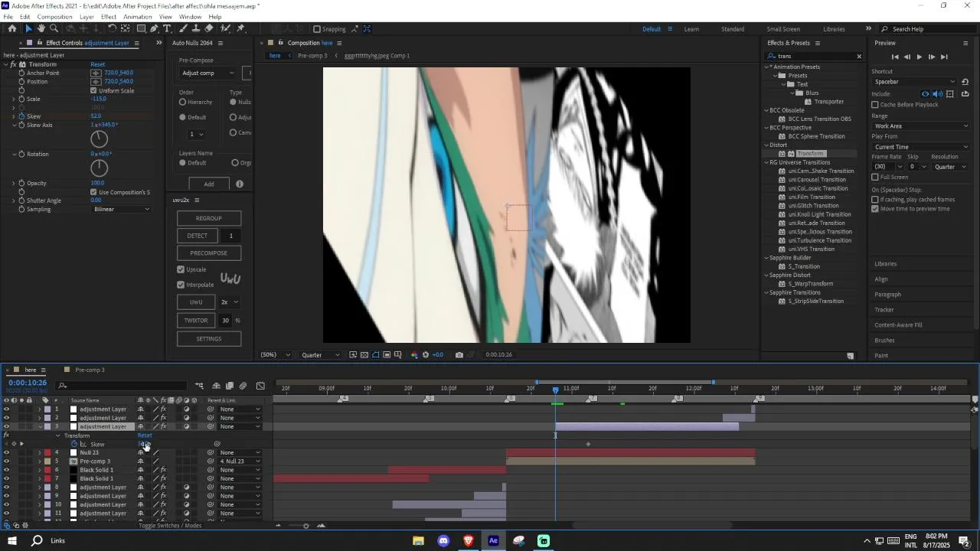Click the Skew stopwatch in timeline

tap(74, 444)
